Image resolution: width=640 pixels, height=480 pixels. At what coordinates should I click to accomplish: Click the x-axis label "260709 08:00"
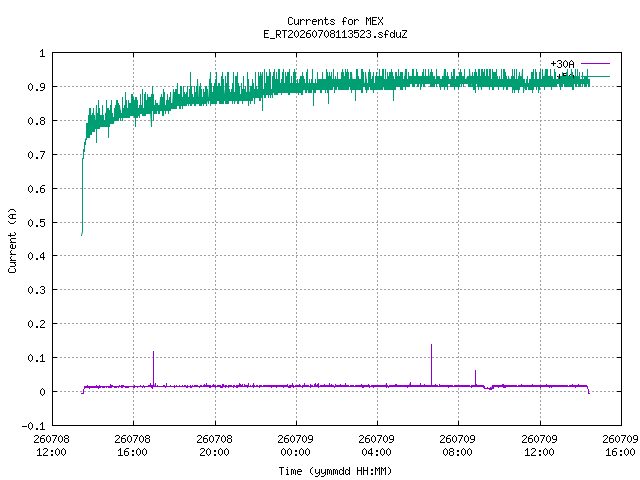point(458,445)
